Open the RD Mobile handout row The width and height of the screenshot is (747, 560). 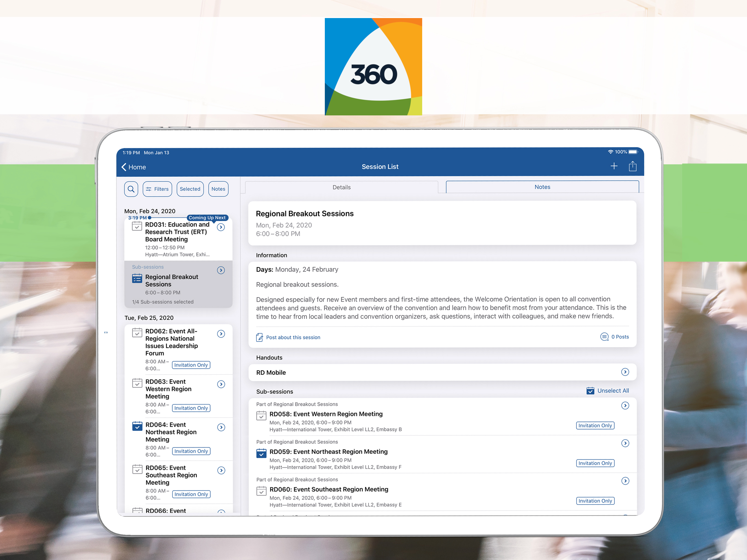click(442, 372)
